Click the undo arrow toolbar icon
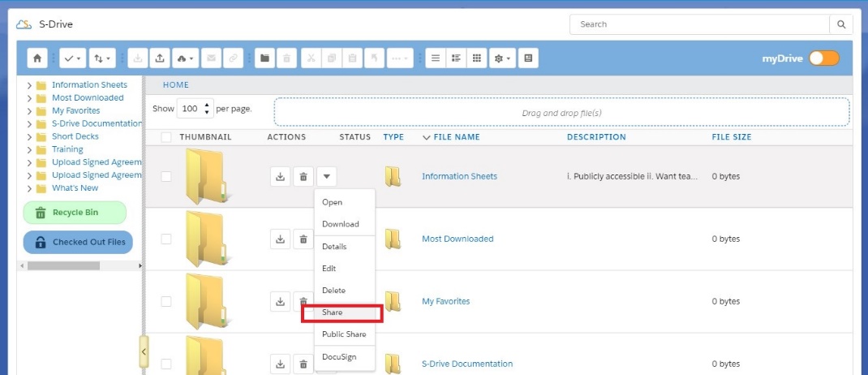 (x=374, y=58)
